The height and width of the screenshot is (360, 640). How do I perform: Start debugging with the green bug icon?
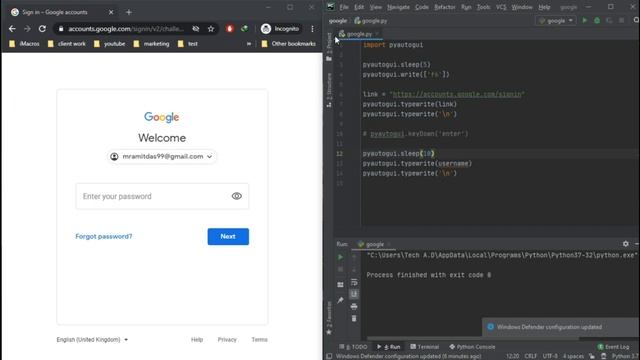pos(597,20)
